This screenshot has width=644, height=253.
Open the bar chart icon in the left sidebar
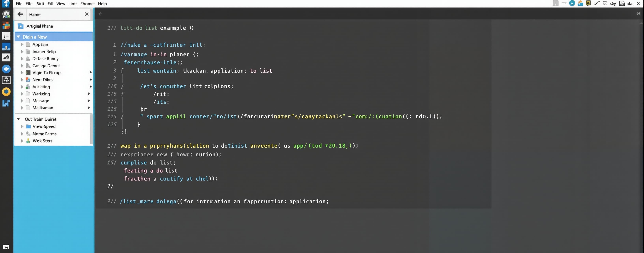coord(6,58)
